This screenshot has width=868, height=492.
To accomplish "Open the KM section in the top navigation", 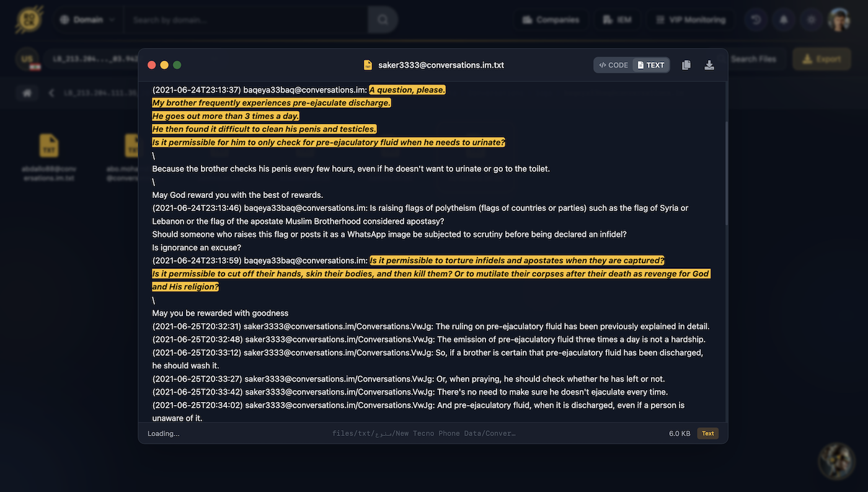I will 617,19.
